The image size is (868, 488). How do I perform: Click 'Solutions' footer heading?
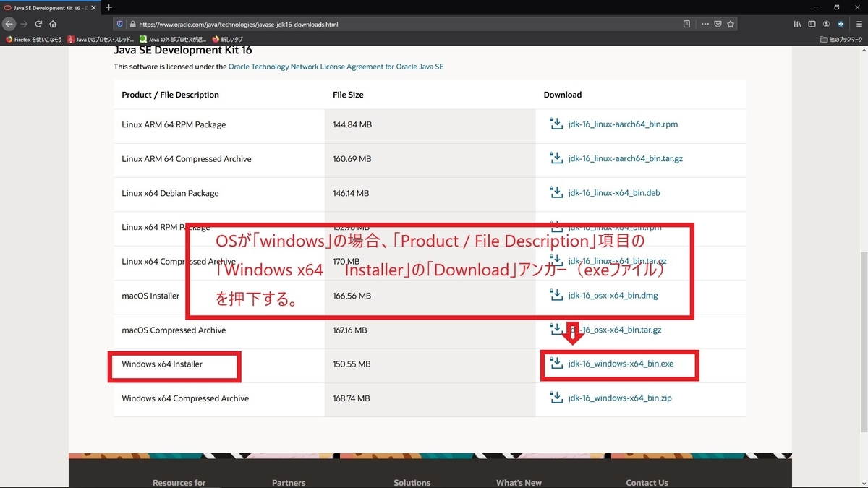[412, 483]
